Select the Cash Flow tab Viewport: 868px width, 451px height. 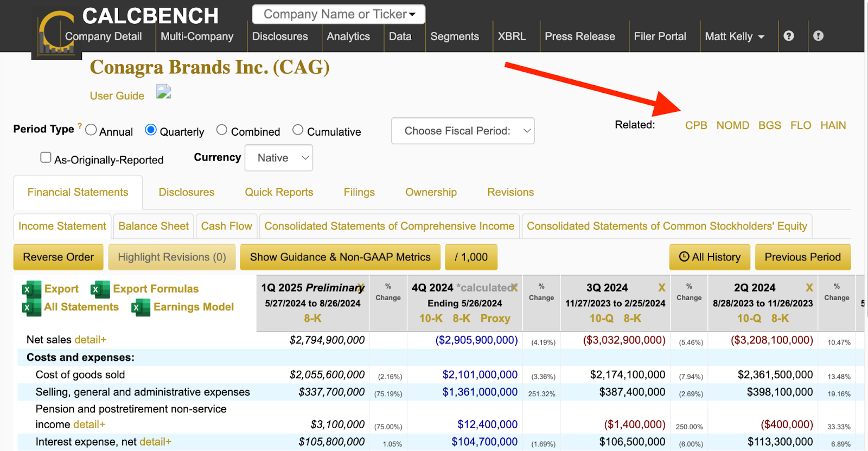227,226
